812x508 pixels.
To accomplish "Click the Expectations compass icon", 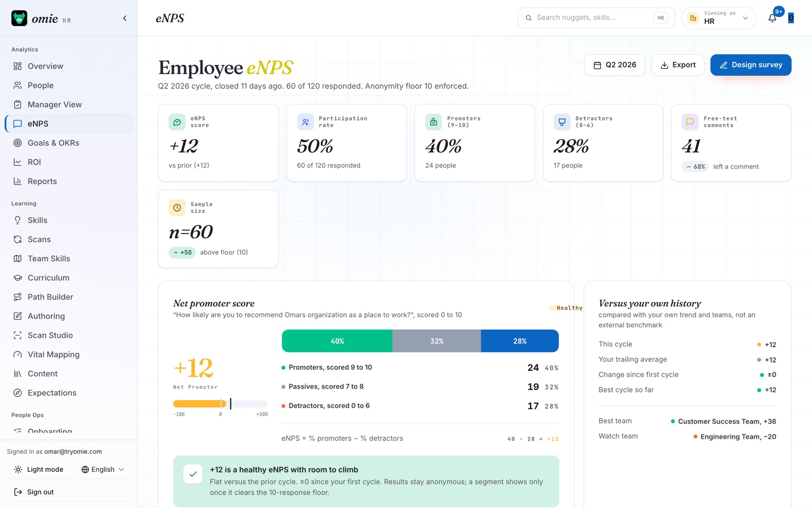I will point(18,393).
